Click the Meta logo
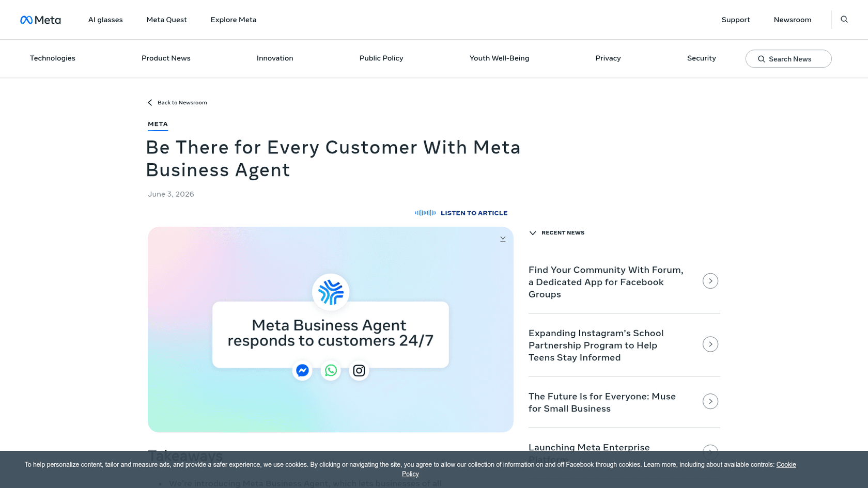This screenshot has width=868, height=488. click(x=40, y=20)
